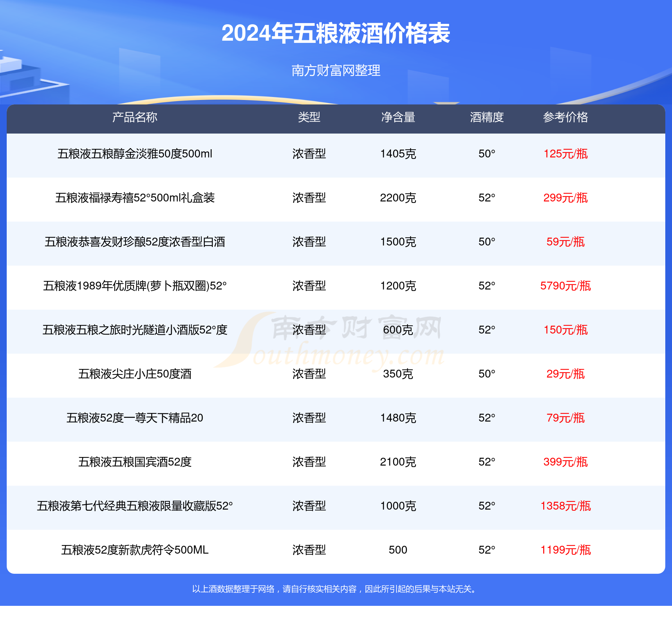
Task: Click product 五粮液五粮国宾酒52度
Action: (135, 462)
